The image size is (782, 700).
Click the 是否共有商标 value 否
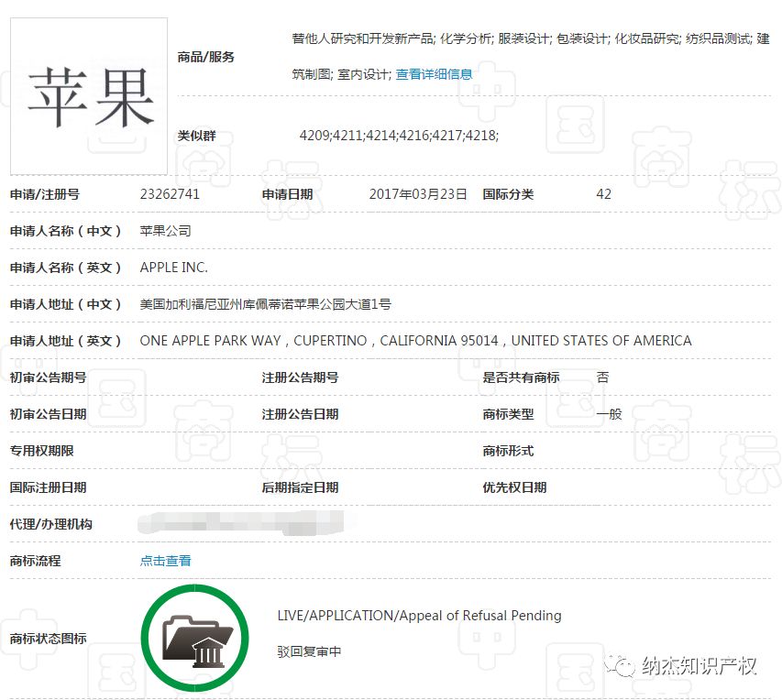(602, 377)
